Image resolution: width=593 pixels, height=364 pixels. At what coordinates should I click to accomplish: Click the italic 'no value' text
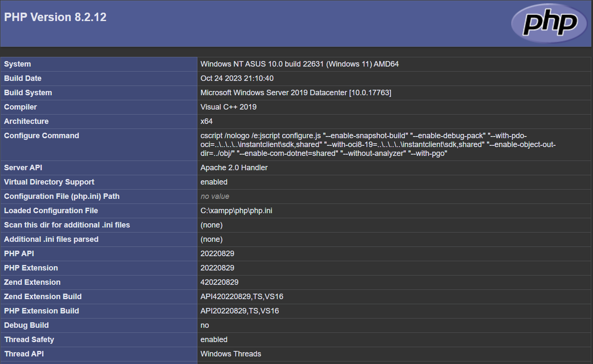pyautogui.click(x=215, y=196)
